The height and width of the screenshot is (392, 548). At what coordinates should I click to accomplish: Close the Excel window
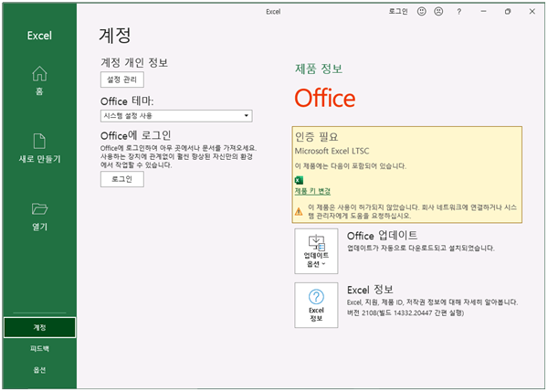click(x=532, y=12)
